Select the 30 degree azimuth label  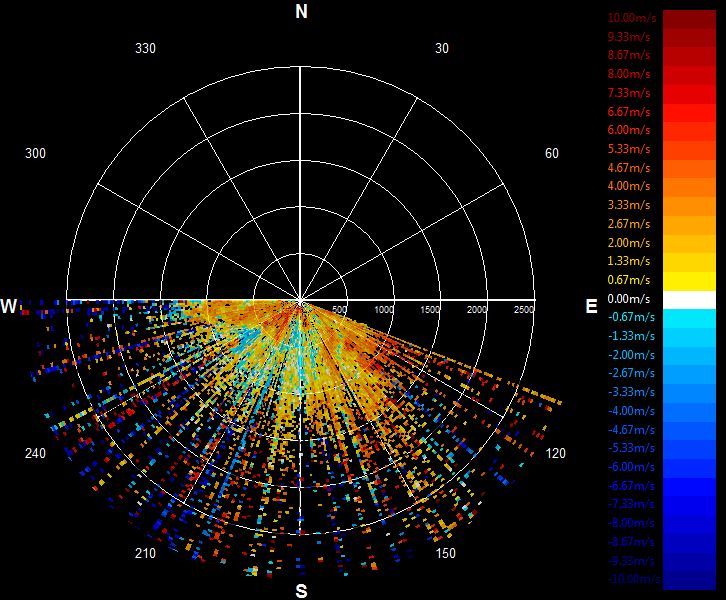tap(442, 48)
